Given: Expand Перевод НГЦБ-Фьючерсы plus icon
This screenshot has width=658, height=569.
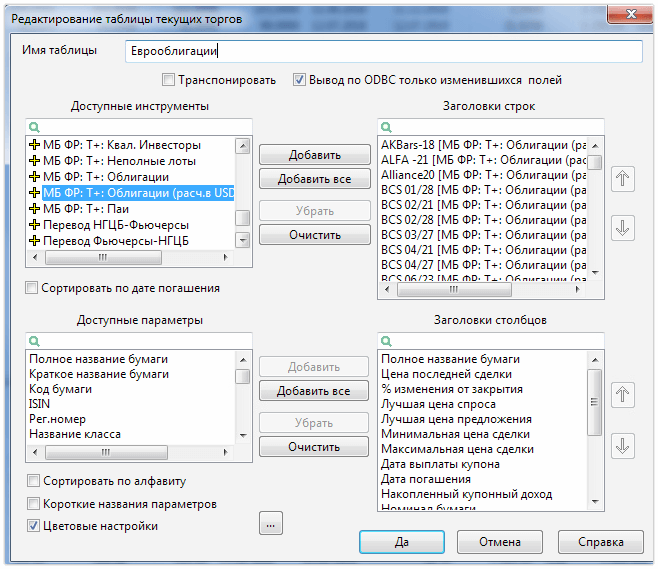Looking at the screenshot, I should [x=35, y=224].
